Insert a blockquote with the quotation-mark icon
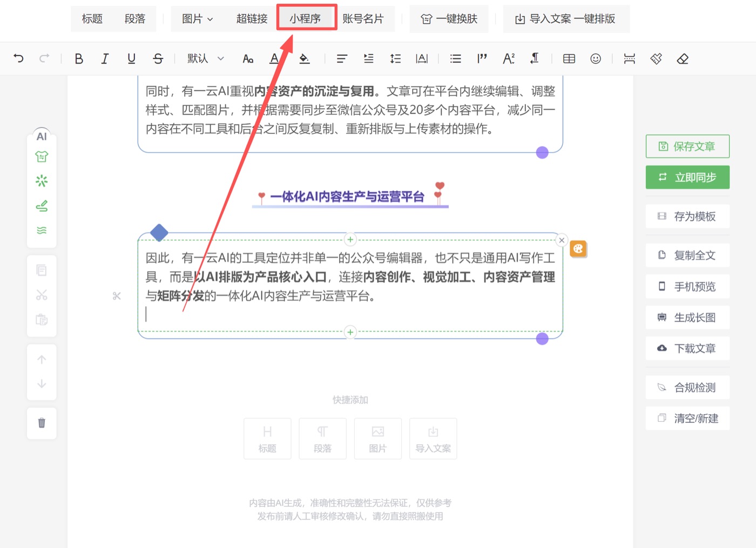This screenshot has width=756, height=548. pyautogui.click(x=482, y=58)
